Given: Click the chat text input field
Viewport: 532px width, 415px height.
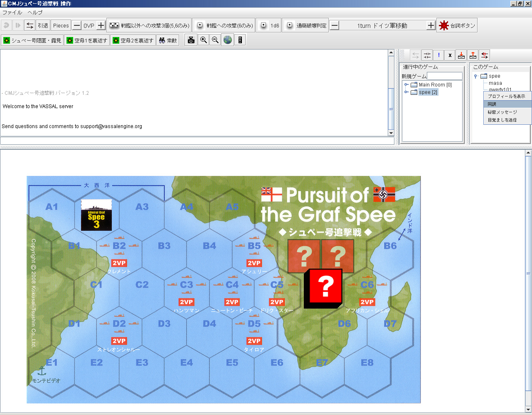Looking at the screenshot, I should (x=197, y=141).
